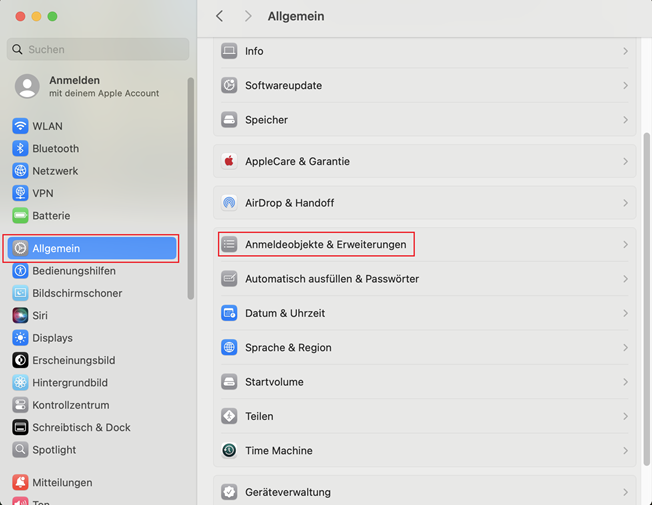Click chevron on Time Machine row
This screenshot has width=652, height=505.
(625, 451)
